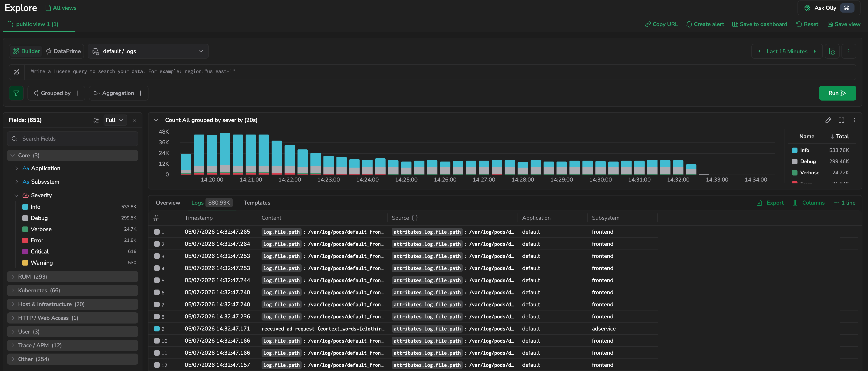Select the Debug severity color swatch
The image size is (868, 371).
pos(25,218)
